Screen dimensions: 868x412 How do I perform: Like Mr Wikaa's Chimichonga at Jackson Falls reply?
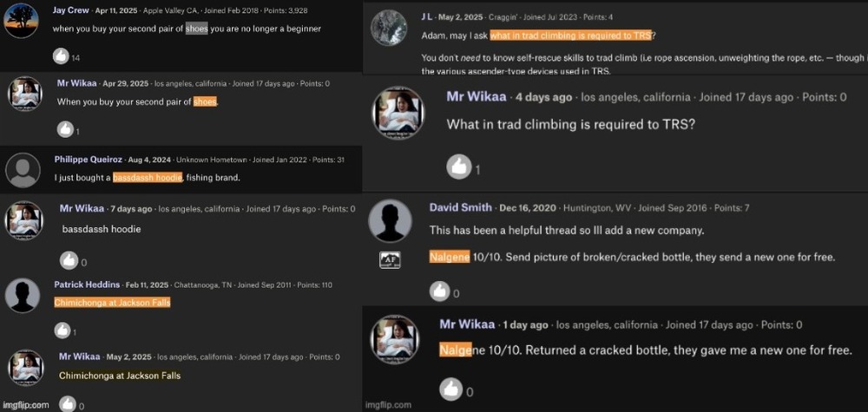(67, 403)
